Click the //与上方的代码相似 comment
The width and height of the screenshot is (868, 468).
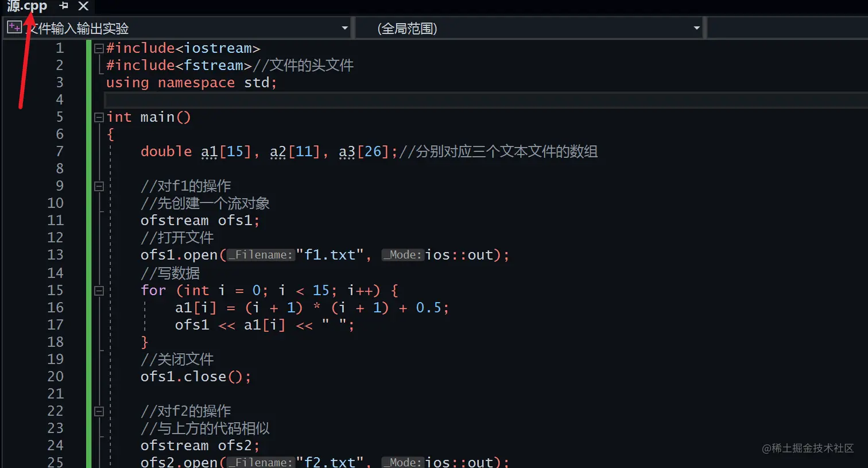pos(205,428)
